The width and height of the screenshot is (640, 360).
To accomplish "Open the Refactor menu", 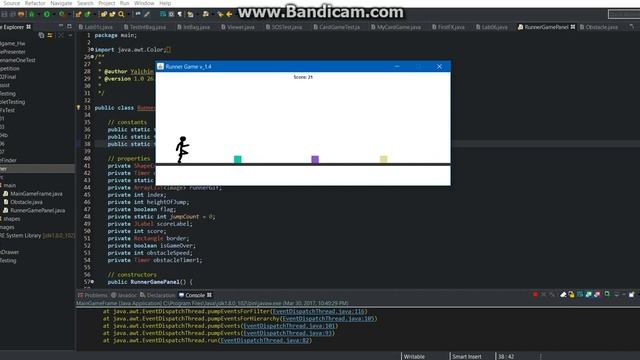I will point(35,3).
